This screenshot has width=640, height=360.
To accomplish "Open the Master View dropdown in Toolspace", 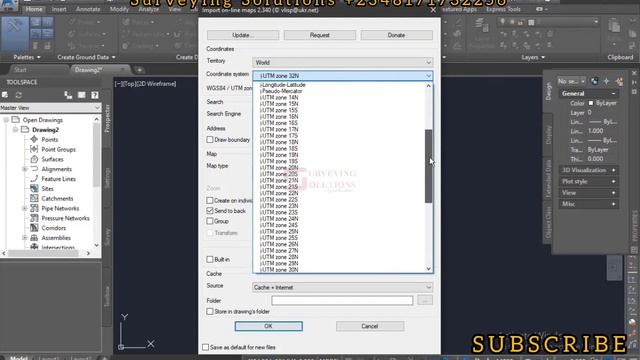I will (51, 108).
